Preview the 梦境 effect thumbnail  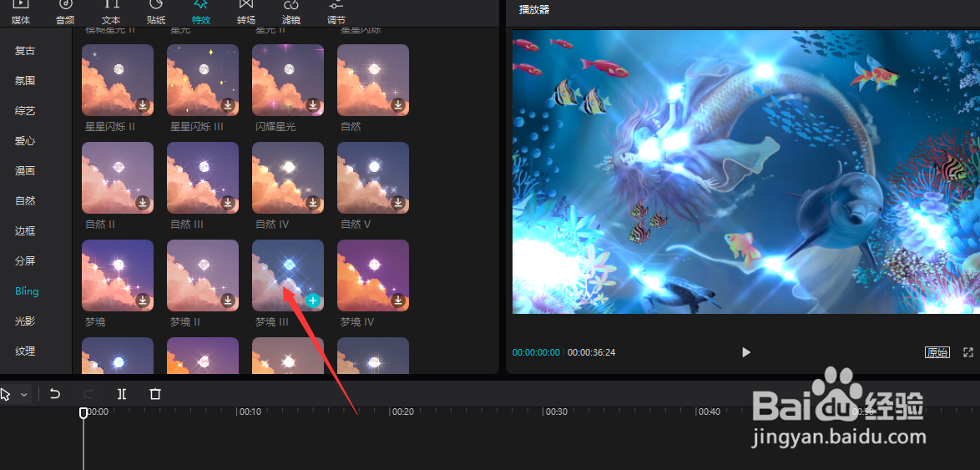118,275
